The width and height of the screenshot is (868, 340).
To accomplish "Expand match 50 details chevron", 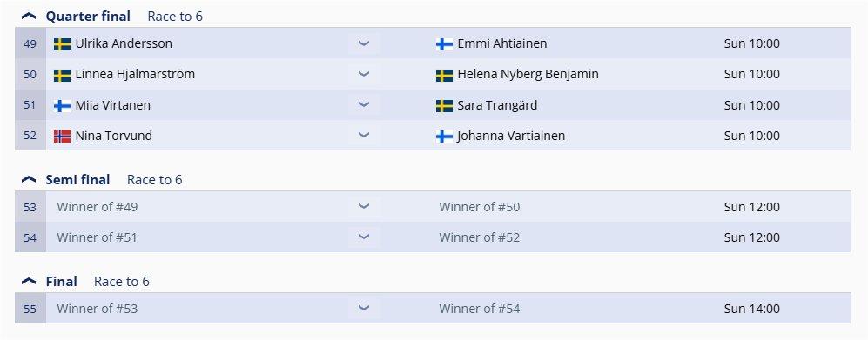I will (364, 74).
